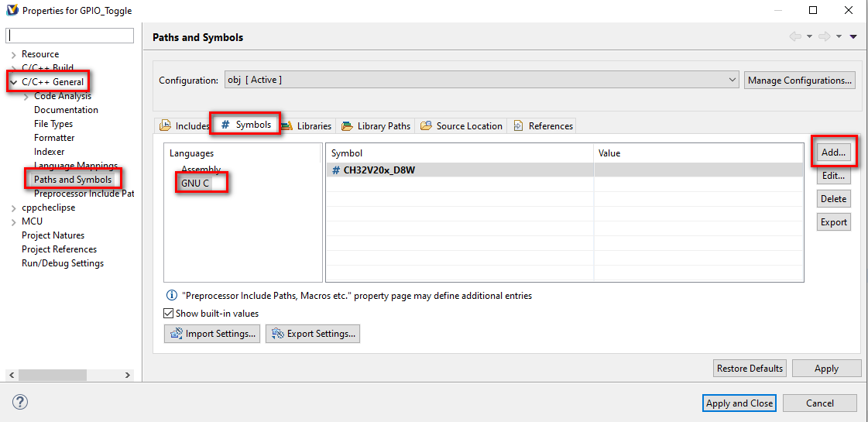Switch to the Library Paths tab
The image size is (868, 422).
(376, 125)
